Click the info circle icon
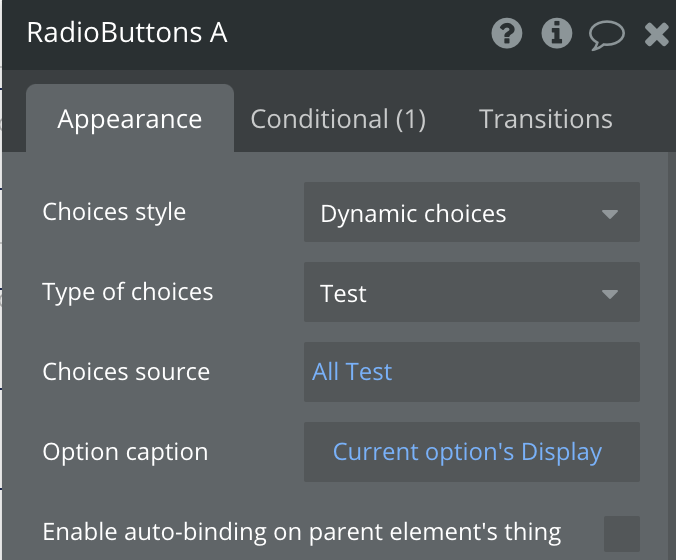This screenshot has height=560, width=676. [x=556, y=34]
